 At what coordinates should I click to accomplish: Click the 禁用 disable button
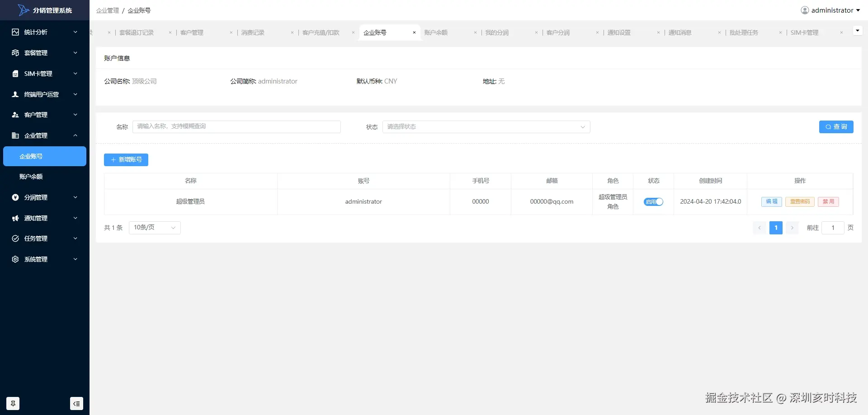point(828,202)
